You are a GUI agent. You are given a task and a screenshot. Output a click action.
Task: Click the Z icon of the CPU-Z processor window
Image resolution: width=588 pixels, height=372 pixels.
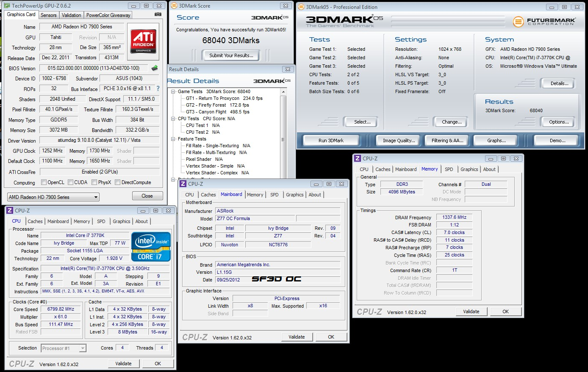[x=10, y=210]
